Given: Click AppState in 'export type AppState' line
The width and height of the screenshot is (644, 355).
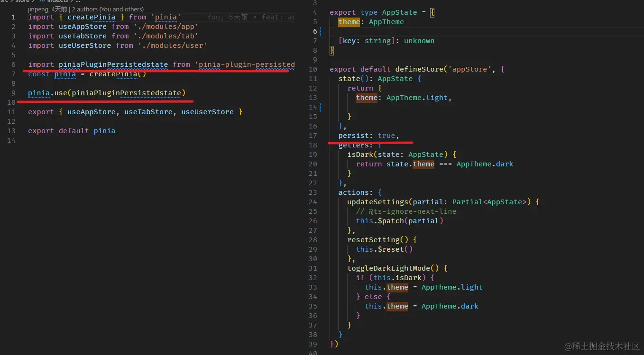Looking at the screenshot, I should pos(400,12).
